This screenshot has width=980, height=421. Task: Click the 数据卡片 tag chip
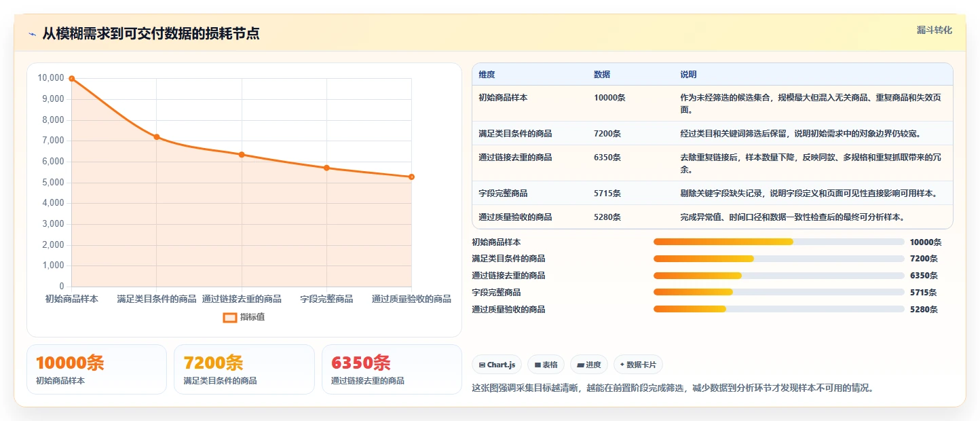(x=638, y=365)
